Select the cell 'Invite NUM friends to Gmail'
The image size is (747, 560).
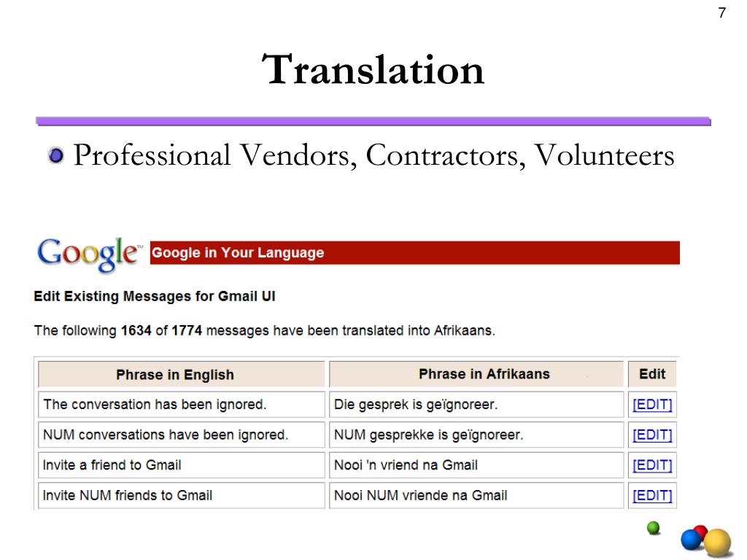[x=182, y=496]
